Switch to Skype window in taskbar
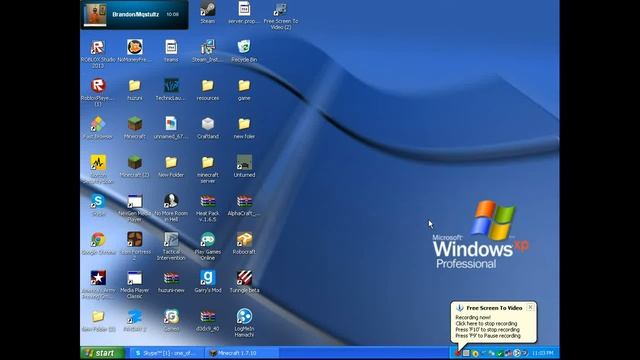This screenshot has width=640, height=360. (x=166, y=353)
